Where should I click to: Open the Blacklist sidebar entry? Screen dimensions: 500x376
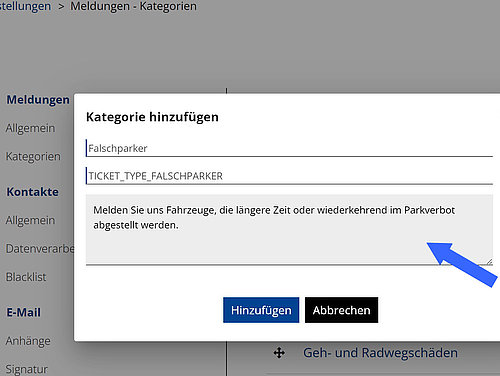26,277
